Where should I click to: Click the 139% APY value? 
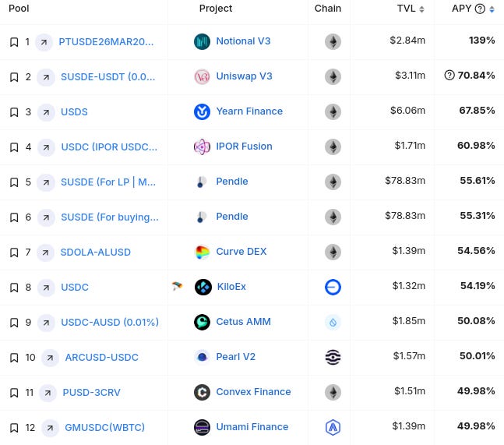click(481, 41)
